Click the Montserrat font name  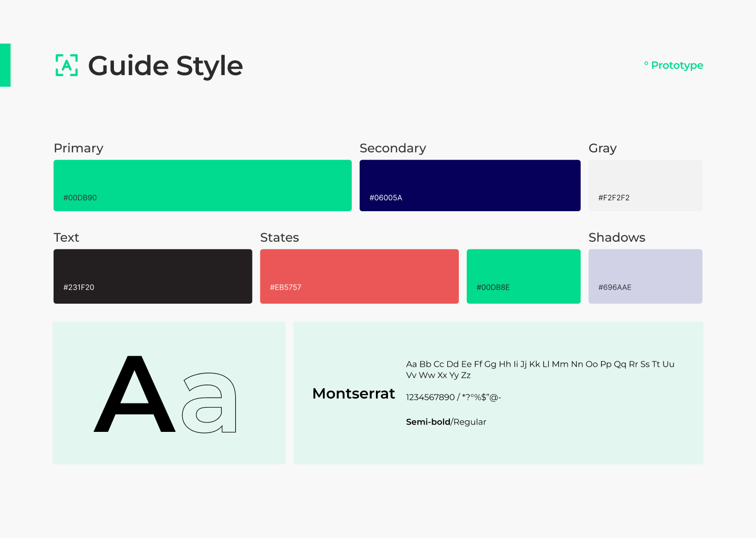click(x=353, y=394)
